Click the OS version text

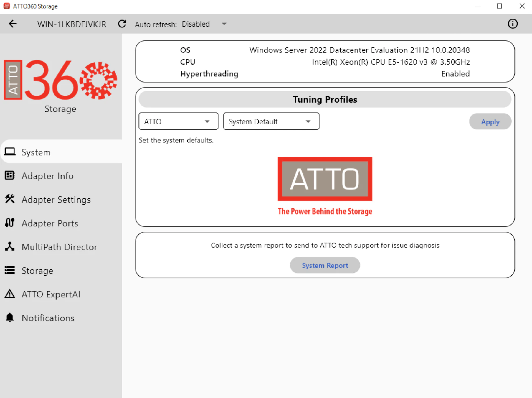[x=359, y=50]
